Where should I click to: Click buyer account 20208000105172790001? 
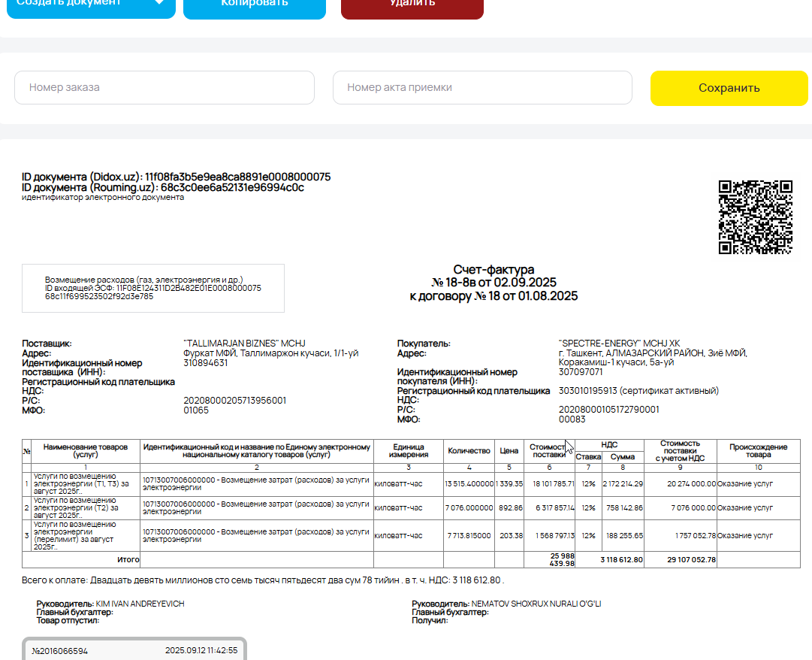coord(609,409)
